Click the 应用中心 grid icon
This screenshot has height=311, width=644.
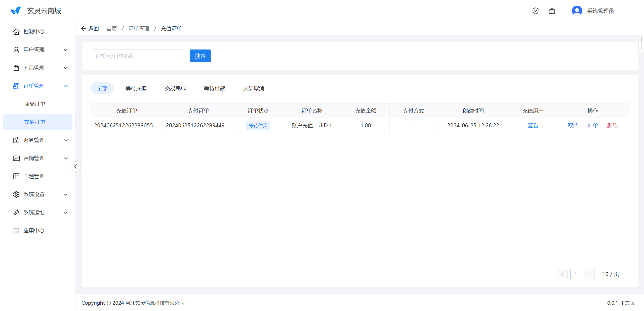(16, 231)
